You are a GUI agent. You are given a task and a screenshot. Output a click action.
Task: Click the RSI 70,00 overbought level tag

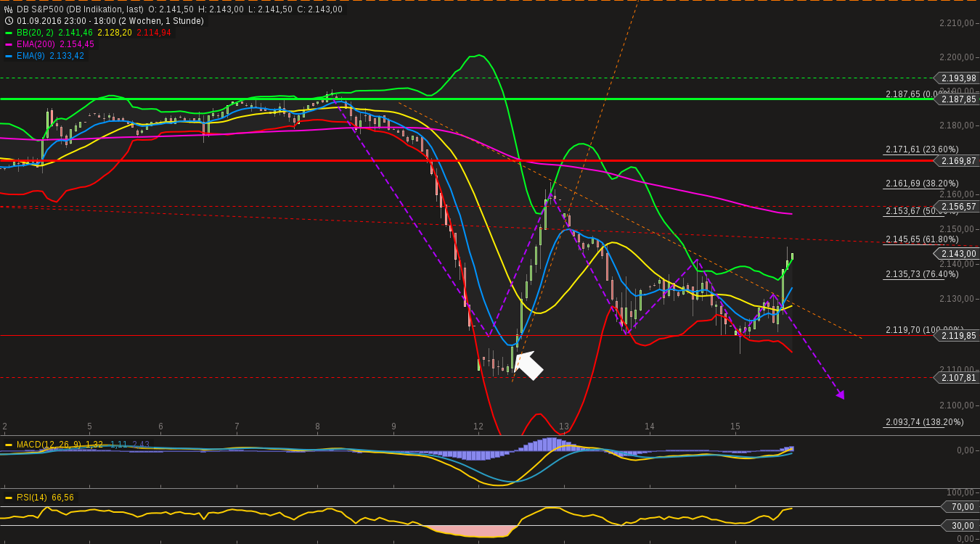(x=960, y=507)
